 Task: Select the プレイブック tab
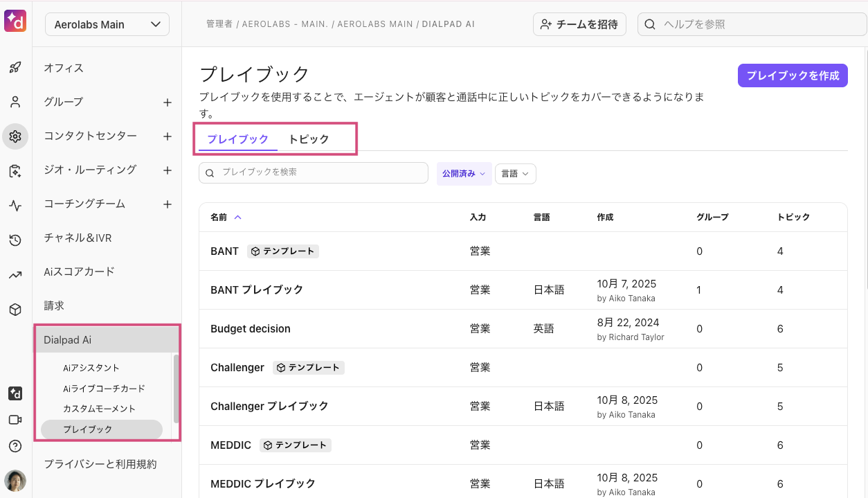[x=237, y=139]
